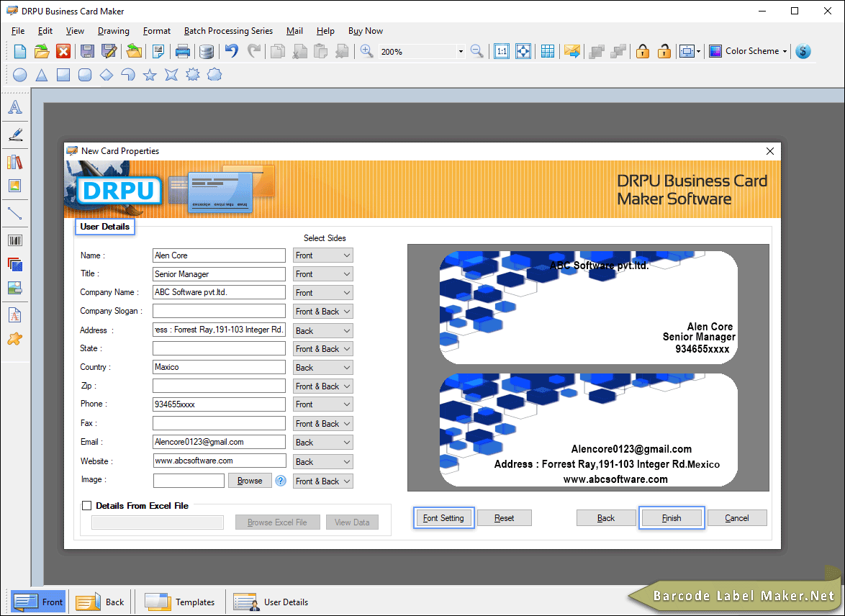The image size is (845, 616).
Task: Switch to the User Details tab at bottom
Action: [271, 602]
